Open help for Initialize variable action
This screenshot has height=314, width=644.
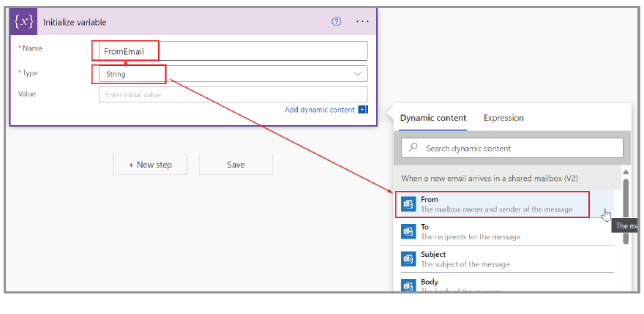coord(337,21)
